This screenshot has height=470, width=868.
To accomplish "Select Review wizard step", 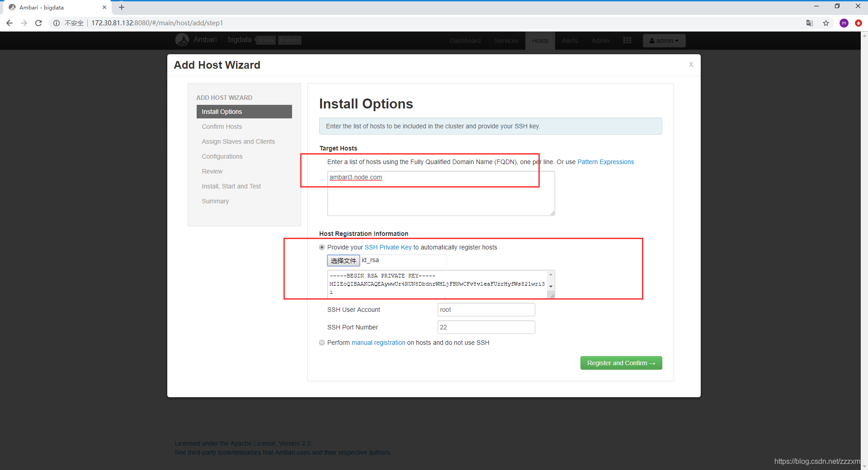I will pyautogui.click(x=244, y=171).
